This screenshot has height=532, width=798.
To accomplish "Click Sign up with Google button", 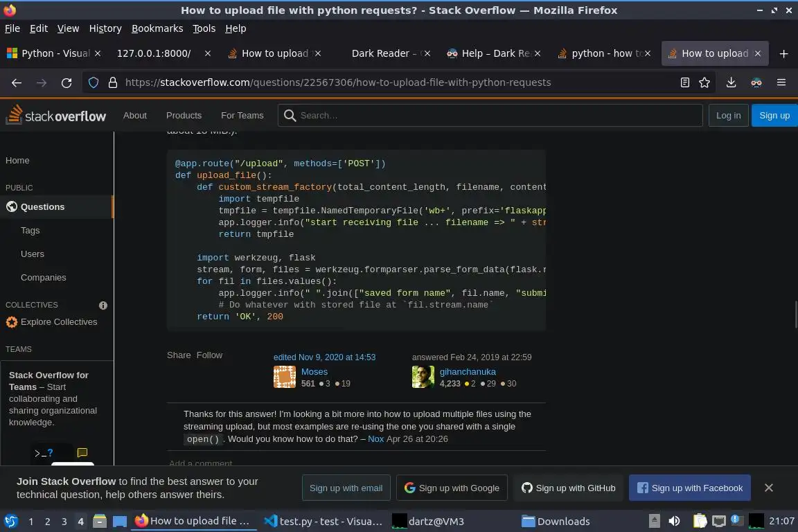I will click(452, 488).
